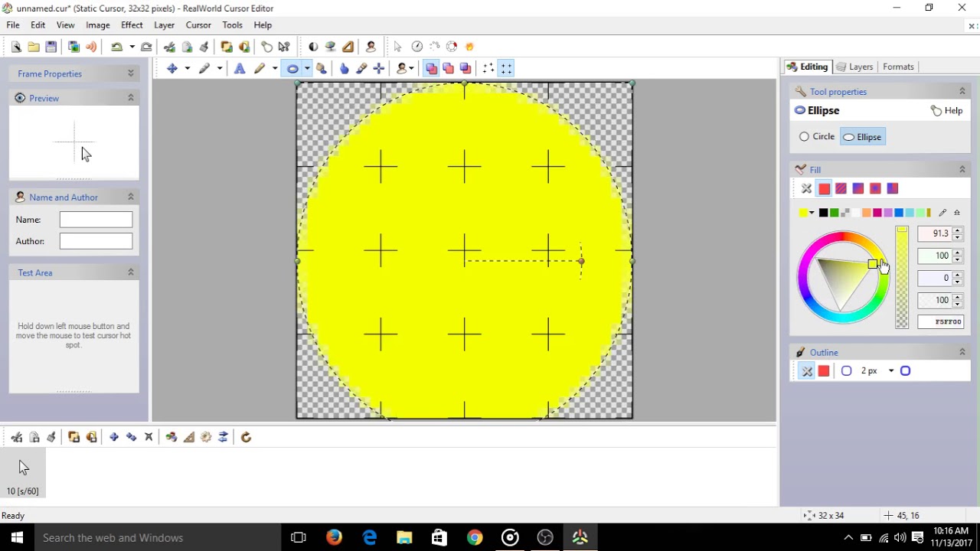Viewport: 980px width, 551px height.
Task: Select the Ellipse shape tool in the toolbar
Action: point(292,69)
